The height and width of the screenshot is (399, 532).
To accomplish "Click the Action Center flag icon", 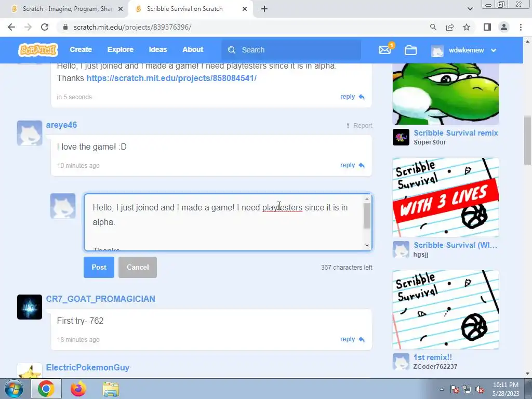I will (455, 390).
